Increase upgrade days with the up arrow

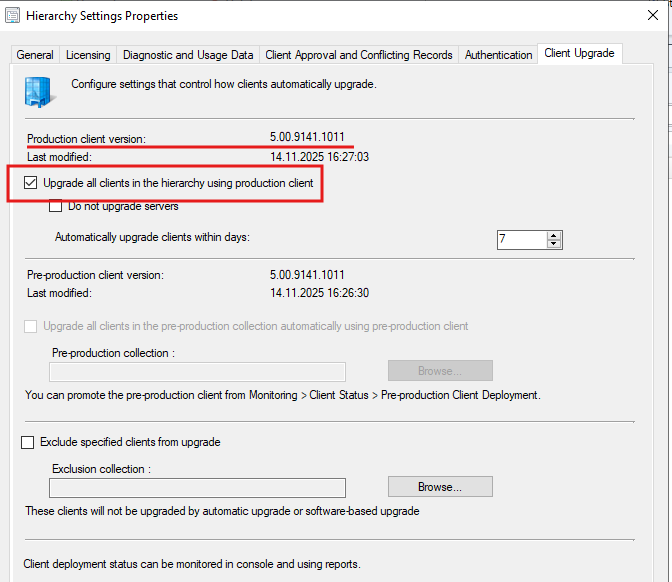coord(554,234)
